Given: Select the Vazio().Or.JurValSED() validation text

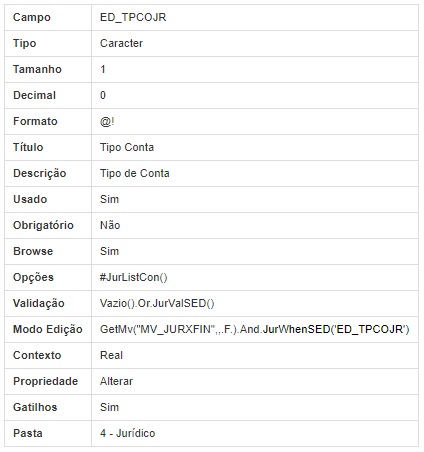Looking at the screenshot, I should [157, 303].
